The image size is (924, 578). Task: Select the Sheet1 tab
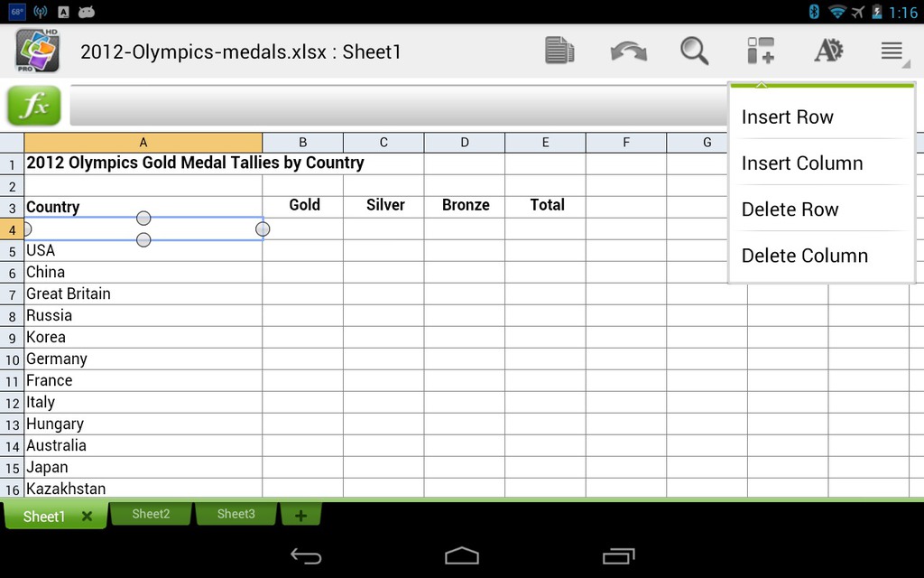[x=43, y=516]
